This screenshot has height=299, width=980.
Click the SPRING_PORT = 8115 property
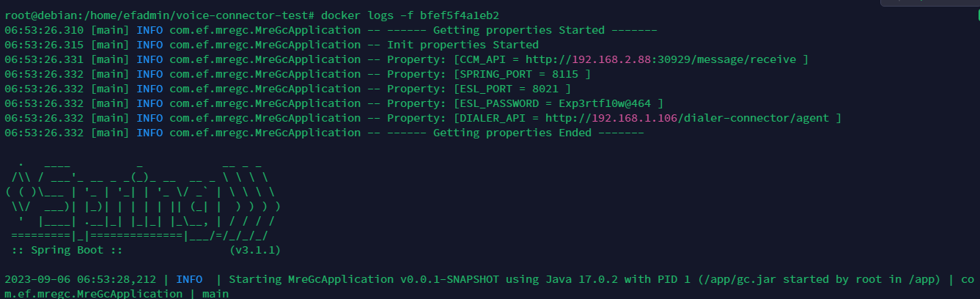pos(522,74)
